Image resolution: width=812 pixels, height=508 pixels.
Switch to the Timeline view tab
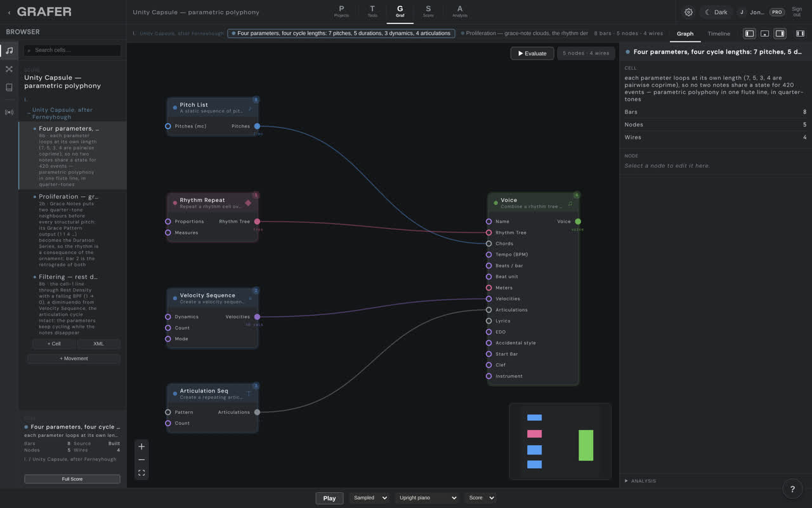[x=719, y=34]
